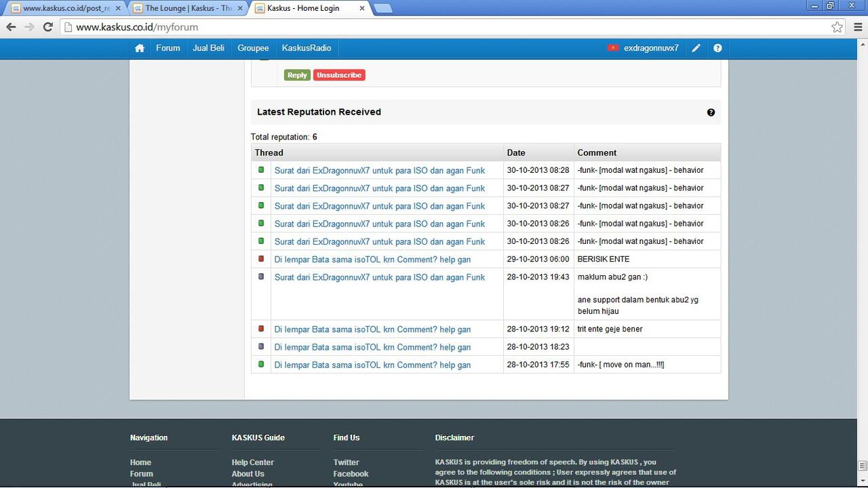Open the Groupee navbar item
This screenshot has width=868, height=488.
[x=253, y=48]
